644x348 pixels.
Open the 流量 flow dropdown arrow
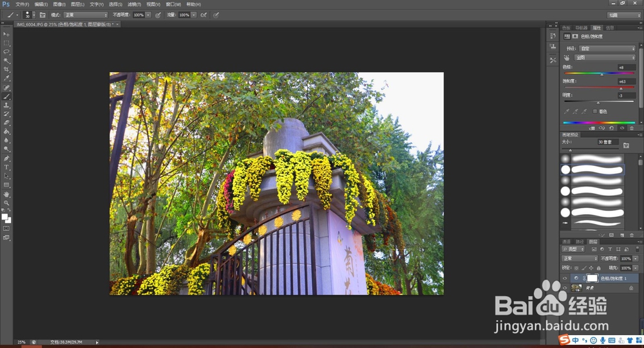point(193,15)
